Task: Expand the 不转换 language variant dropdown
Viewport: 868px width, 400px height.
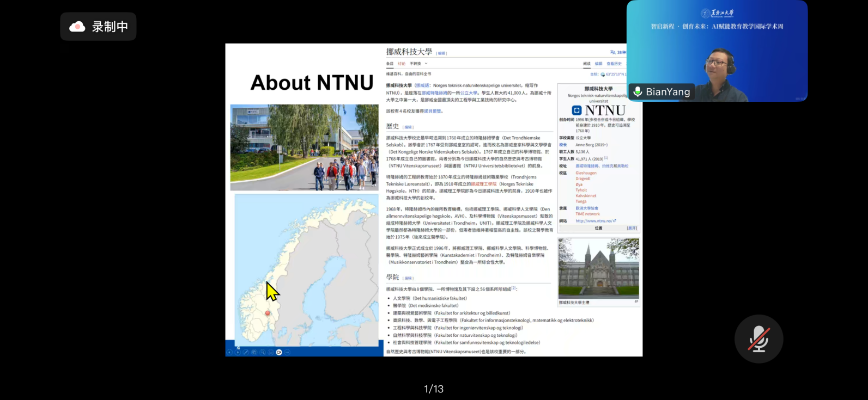Action: click(x=418, y=64)
